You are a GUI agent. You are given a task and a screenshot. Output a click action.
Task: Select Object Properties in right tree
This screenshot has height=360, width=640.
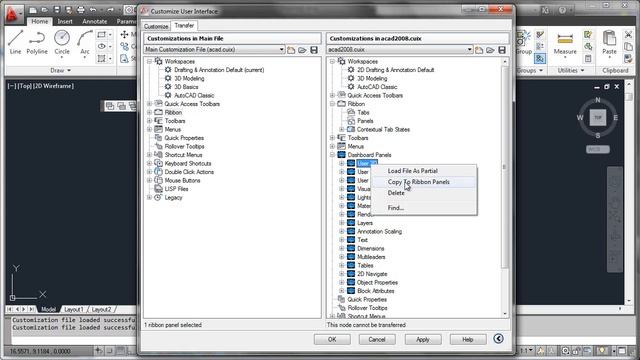[x=377, y=282]
